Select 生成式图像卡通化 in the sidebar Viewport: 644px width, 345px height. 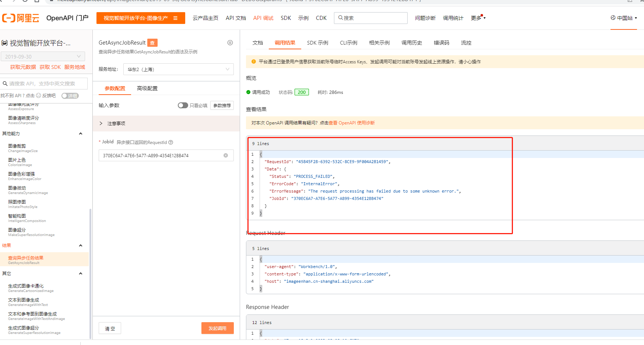(31, 288)
